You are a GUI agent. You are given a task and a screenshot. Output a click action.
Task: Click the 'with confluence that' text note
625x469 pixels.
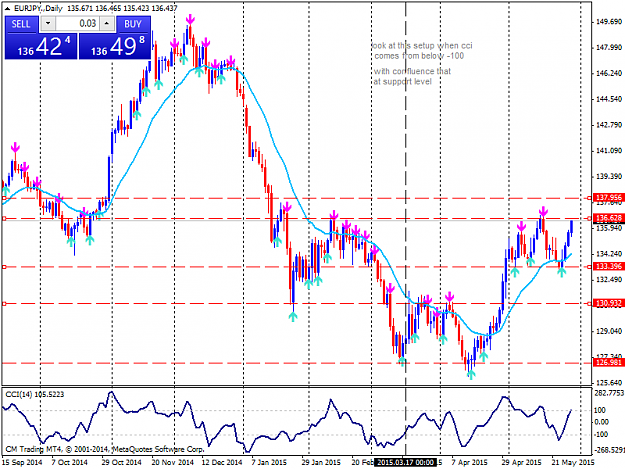click(x=412, y=71)
